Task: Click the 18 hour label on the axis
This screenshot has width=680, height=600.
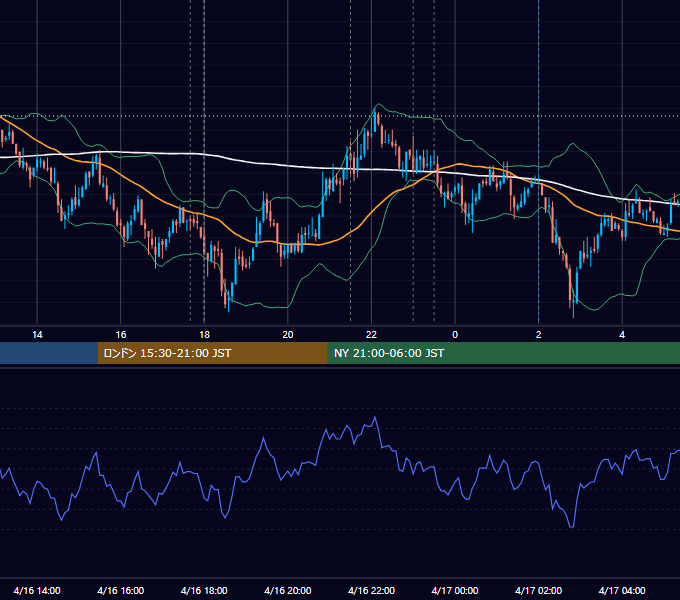Action: [204, 335]
